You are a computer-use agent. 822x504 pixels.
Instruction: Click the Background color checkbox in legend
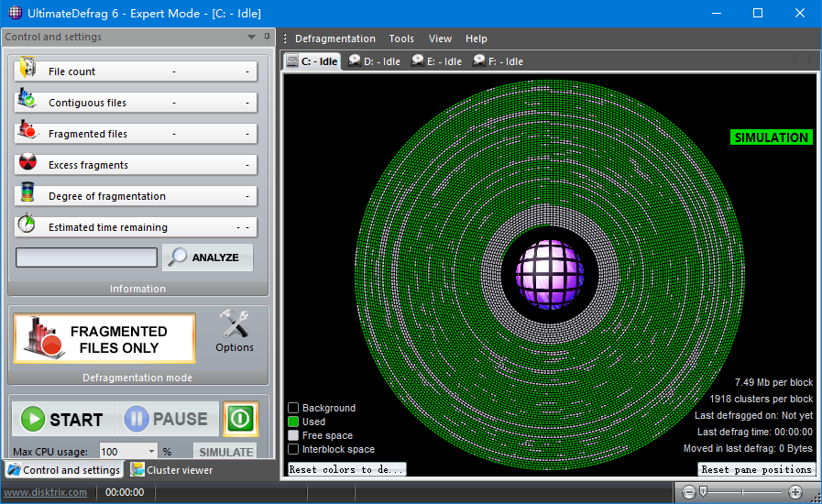tap(293, 408)
